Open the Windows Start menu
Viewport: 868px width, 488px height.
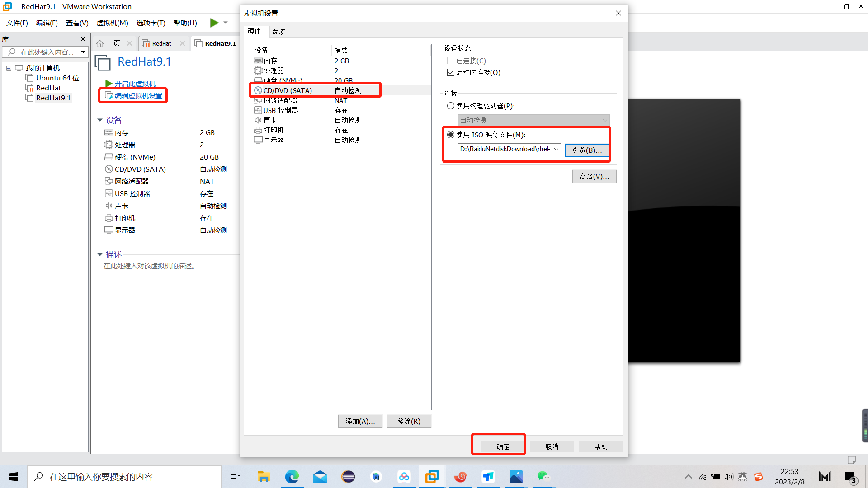click(x=14, y=477)
